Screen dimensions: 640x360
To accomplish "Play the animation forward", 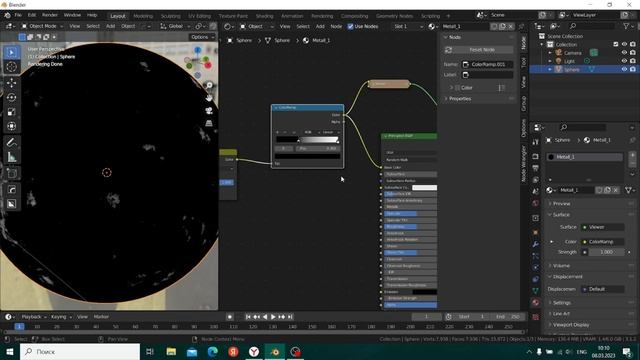I will [x=273, y=317].
